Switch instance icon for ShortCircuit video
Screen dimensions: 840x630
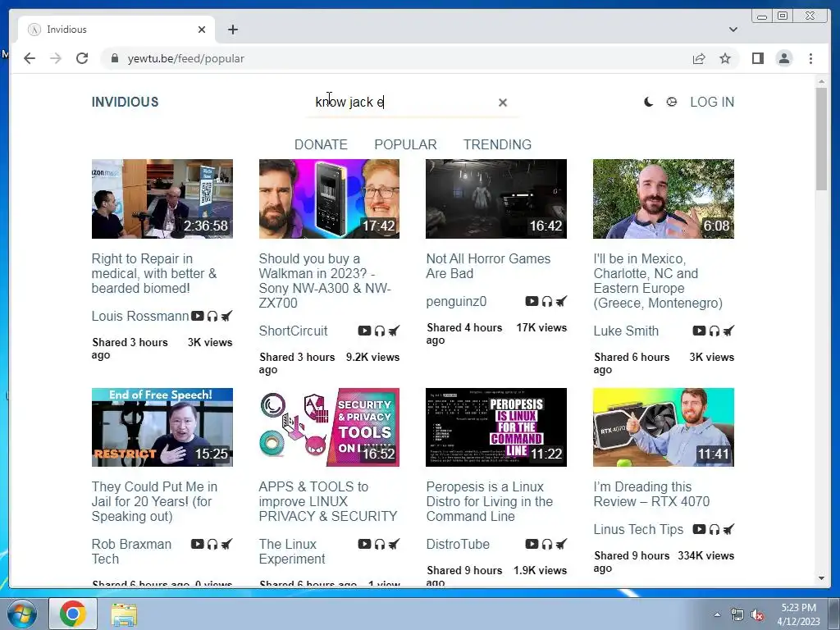[x=394, y=331]
